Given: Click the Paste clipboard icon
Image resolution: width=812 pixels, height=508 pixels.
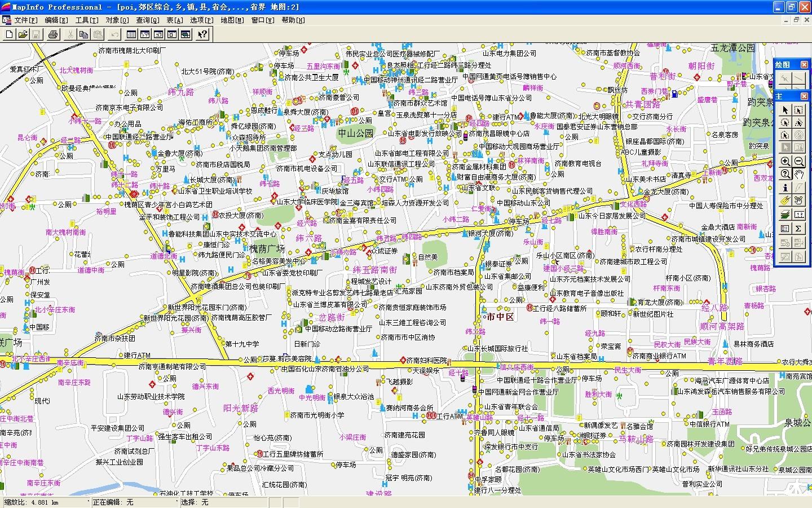Looking at the screenshot, I should (x=98, y=34).
